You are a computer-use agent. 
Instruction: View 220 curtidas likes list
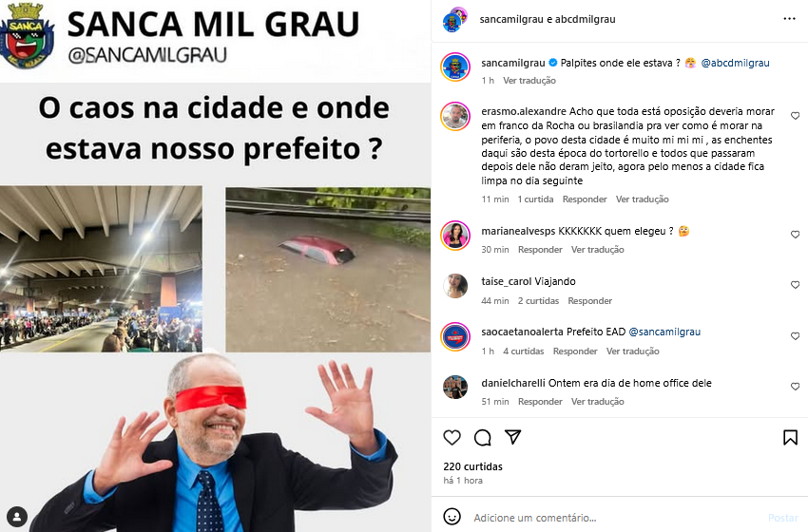pyautogui.click(x=472, y=466)
